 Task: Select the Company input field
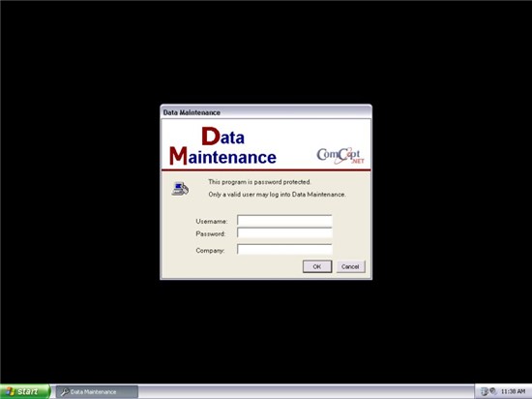pos(284,250)
